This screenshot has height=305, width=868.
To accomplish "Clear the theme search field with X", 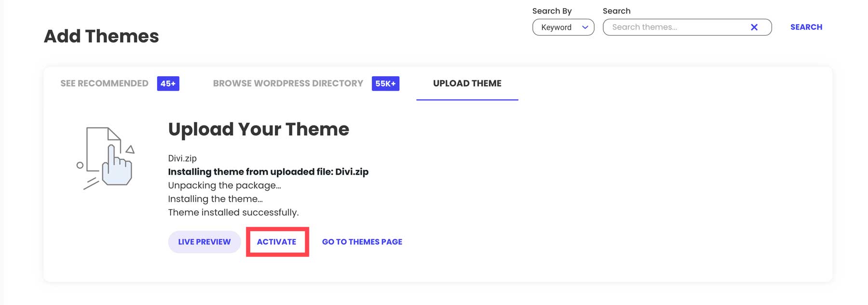I will point(754,28).
